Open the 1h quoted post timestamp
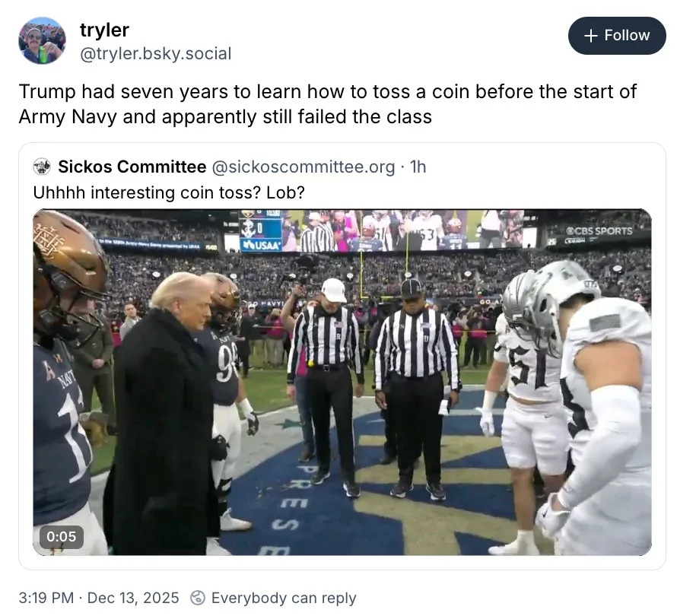Image resolution: width=677 pixels, height=616 pixels. pyautogui.click(x=418, y=167)
